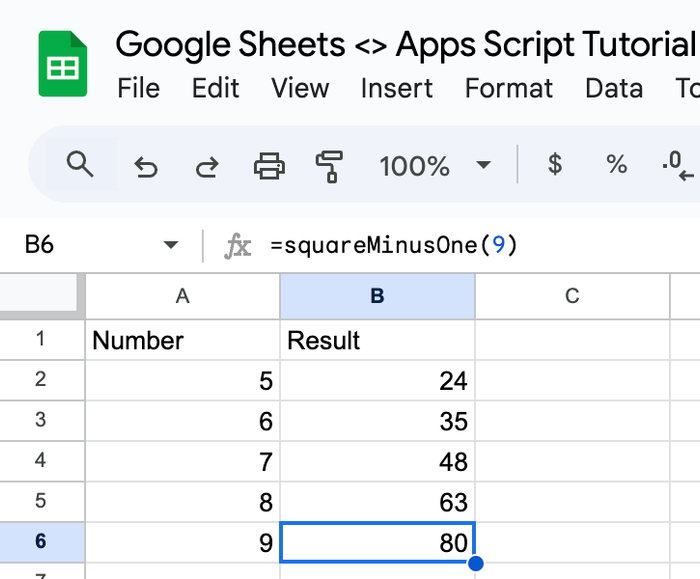Select row 4 header
Viewport: 700px width, 579px height.
click(40, 461)
